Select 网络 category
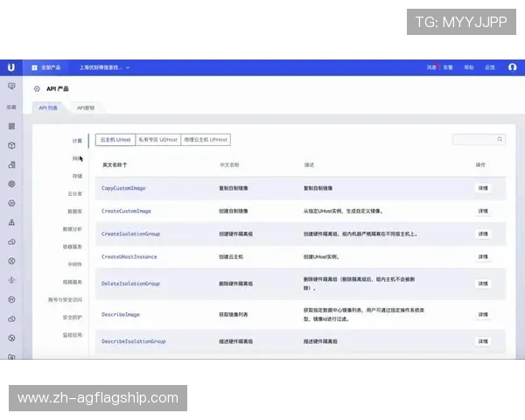Image resolution: width=525 pixels, height=420 pixels. pos(77,158)
